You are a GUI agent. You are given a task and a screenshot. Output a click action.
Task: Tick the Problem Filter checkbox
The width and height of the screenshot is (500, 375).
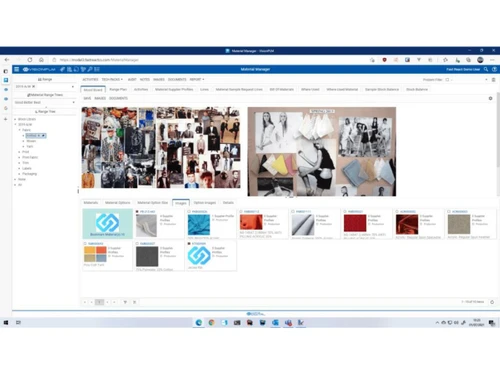[447, 80]
